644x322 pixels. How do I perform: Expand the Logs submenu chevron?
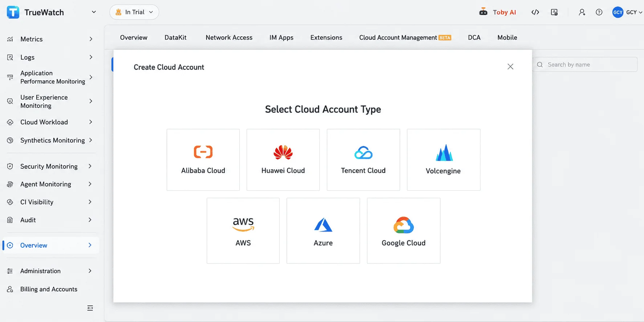pos(91,57)
